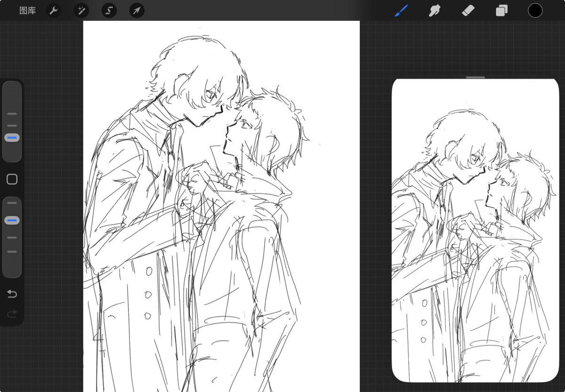Open the black color picker swatch
This screenshot has height=392, width=565.
pyautogui.click(x=535, y=10)
